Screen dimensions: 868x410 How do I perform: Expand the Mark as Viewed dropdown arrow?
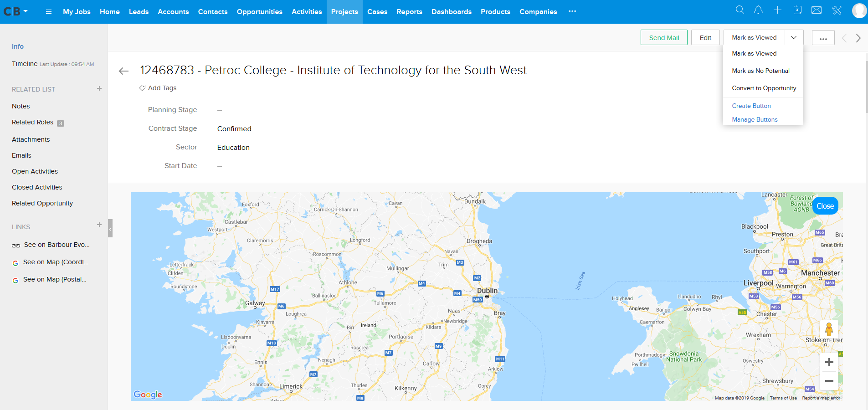pyautogui.click(x=794, y=38)
